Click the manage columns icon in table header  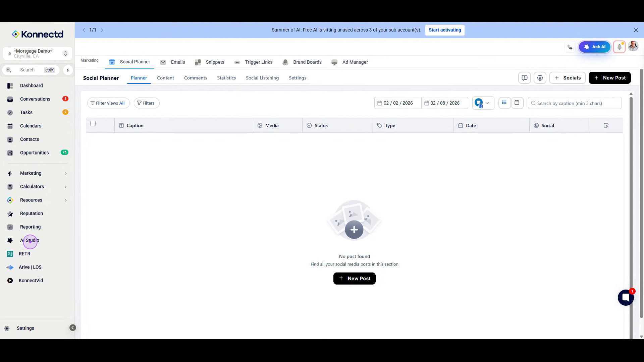coord(606,125)
